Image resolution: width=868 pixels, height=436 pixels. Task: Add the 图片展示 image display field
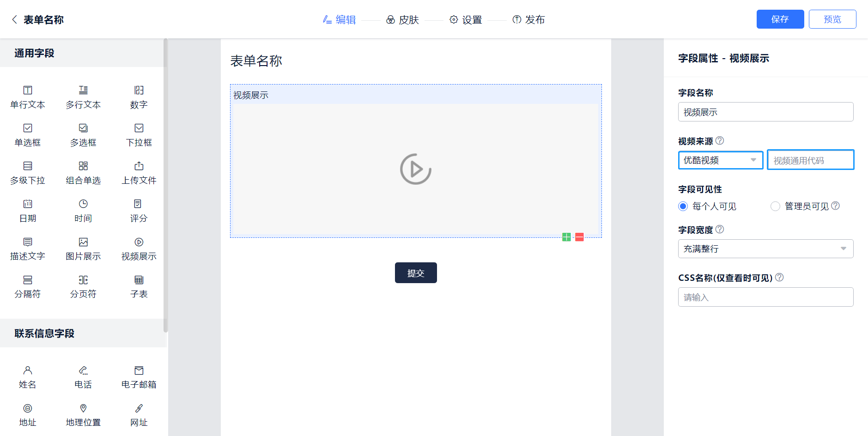tap(83, 248)
